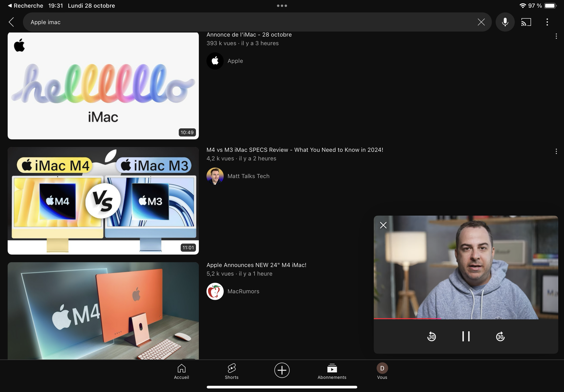Close the floating miniplayer

pyautogui.click(x=383, y=225)
